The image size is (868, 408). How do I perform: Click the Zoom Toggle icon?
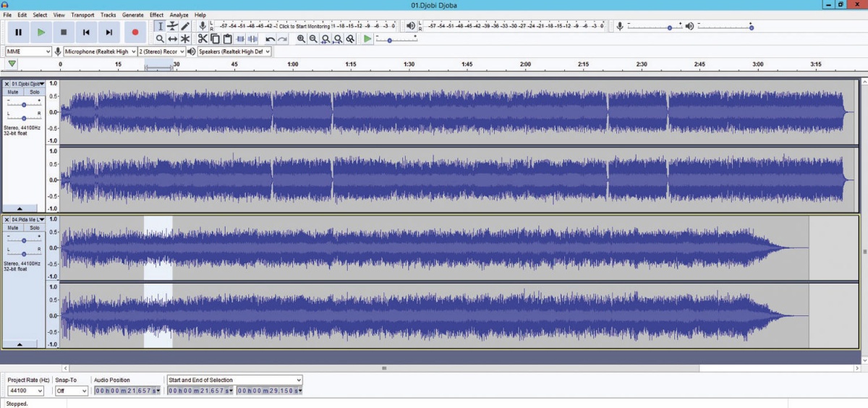350,38
